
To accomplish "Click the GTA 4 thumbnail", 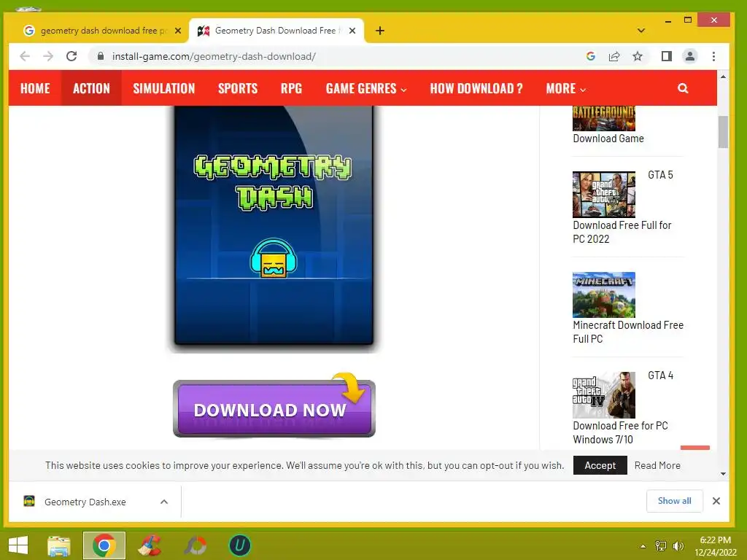I will (603, 395).
